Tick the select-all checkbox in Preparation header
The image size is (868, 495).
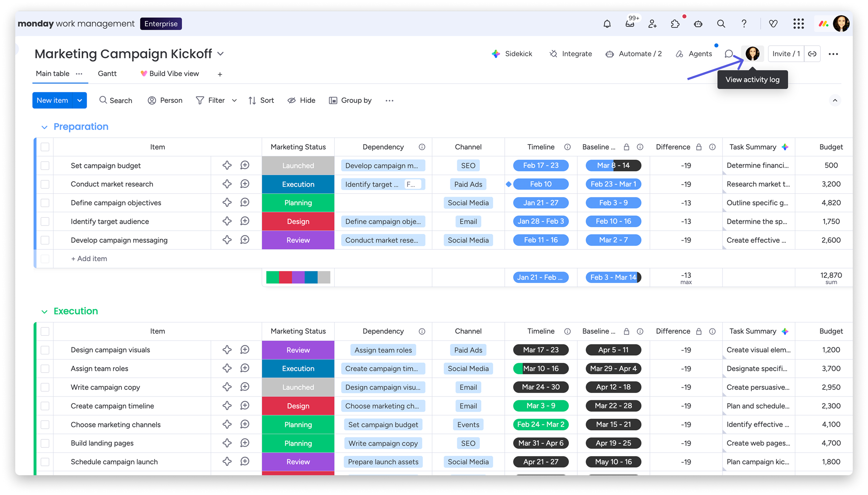(45, 147)
